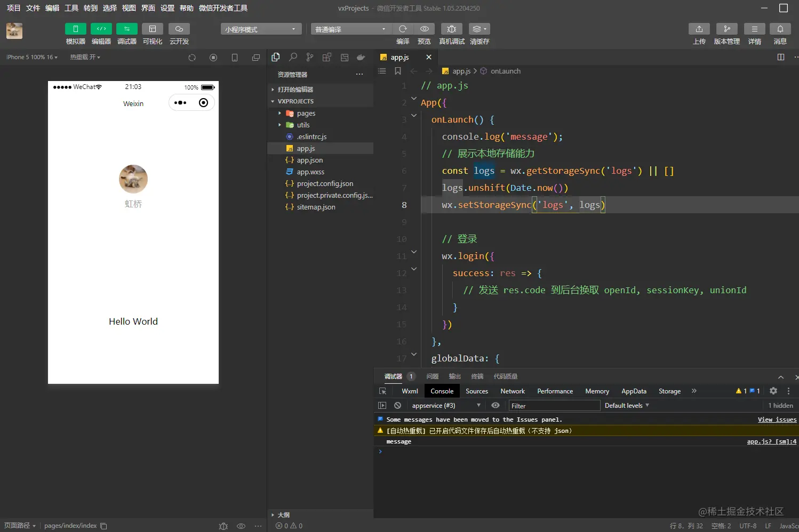The image size is (799, 532).
Task: Open search icon in explorer sidebar
Action: point(293,57)
